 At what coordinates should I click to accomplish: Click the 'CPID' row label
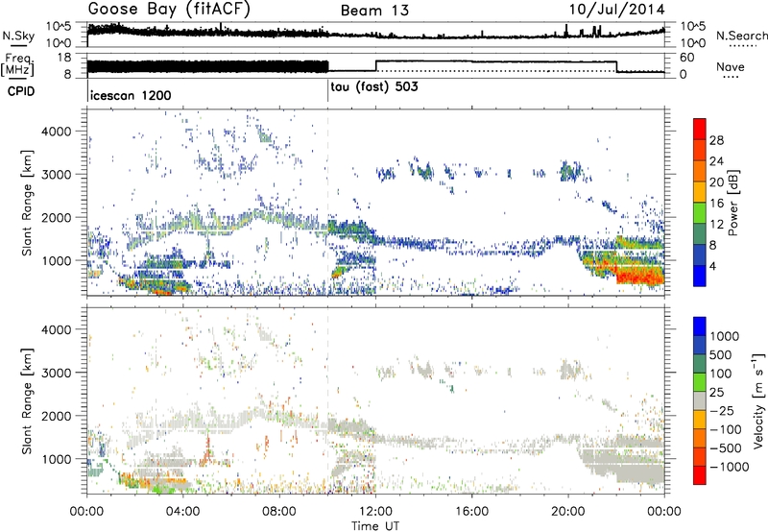21,91
